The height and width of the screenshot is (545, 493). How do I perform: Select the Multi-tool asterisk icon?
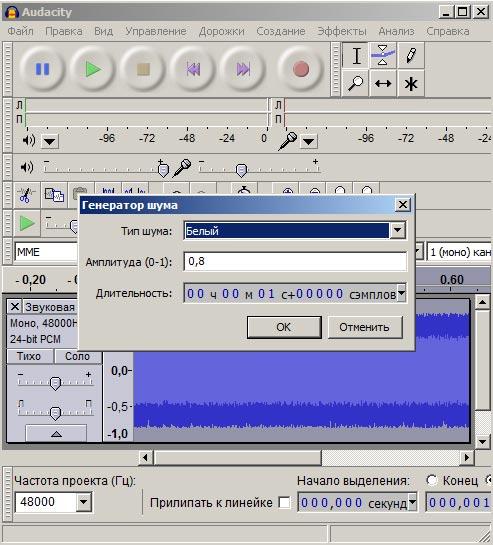pos(411,83)
